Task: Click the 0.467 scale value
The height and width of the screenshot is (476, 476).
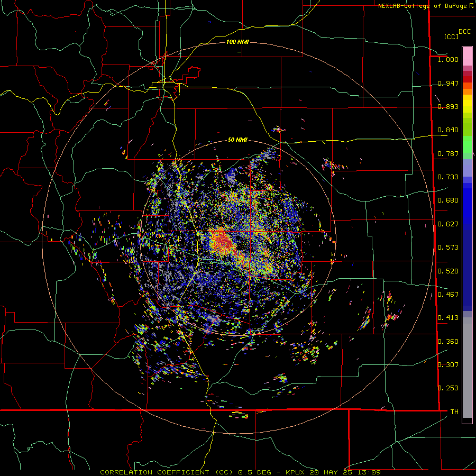Action: coord(448,295)
